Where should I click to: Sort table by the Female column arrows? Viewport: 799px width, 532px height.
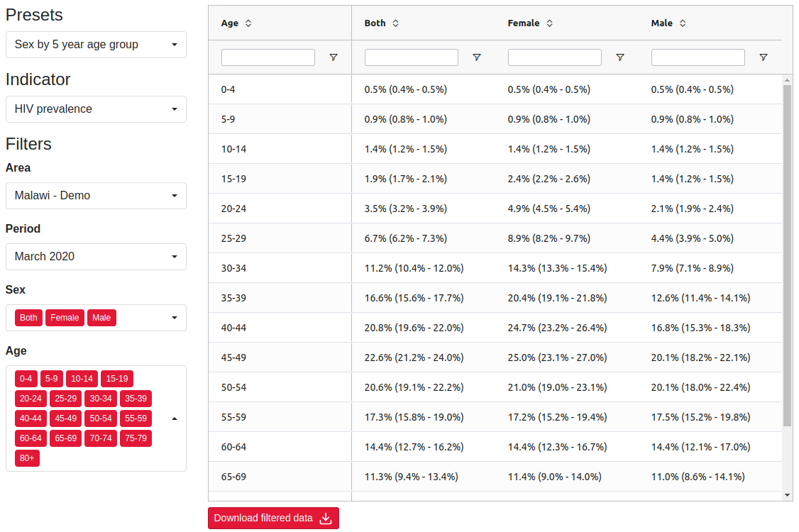pyautogui.click(x=549, y=23)
